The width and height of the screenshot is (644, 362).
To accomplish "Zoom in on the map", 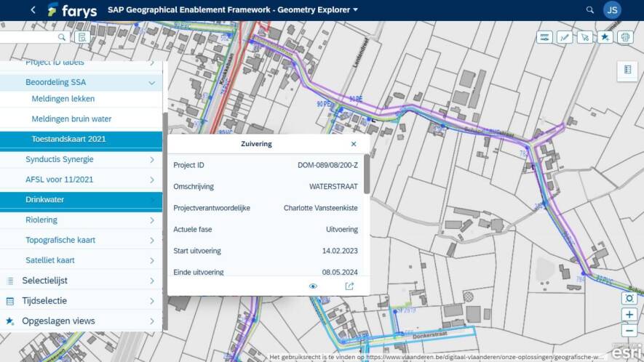I will click(629, 315).
